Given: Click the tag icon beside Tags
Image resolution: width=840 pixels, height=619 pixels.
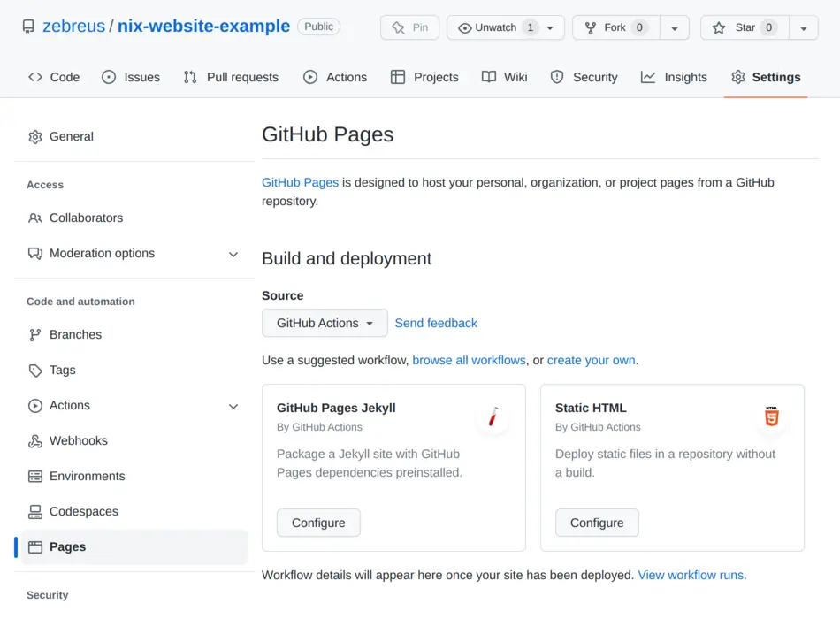Looking at the screenshot, I should click(x=35, y=371).
